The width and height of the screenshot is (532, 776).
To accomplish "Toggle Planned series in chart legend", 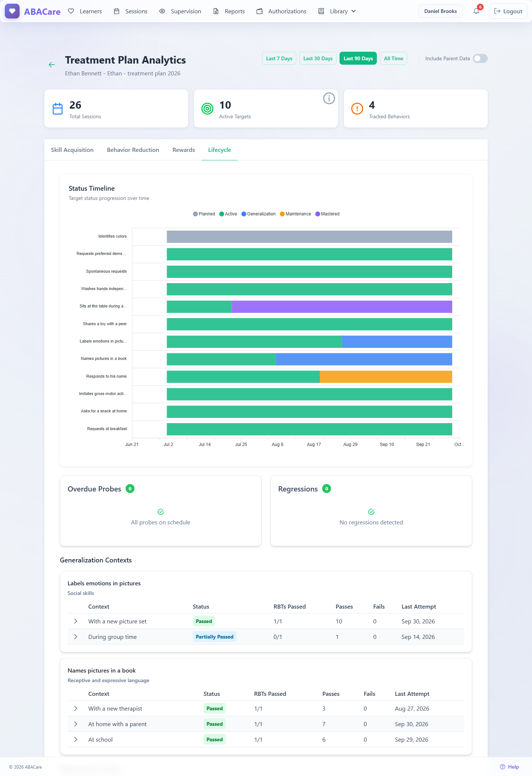I will click(x=204, y=214).
